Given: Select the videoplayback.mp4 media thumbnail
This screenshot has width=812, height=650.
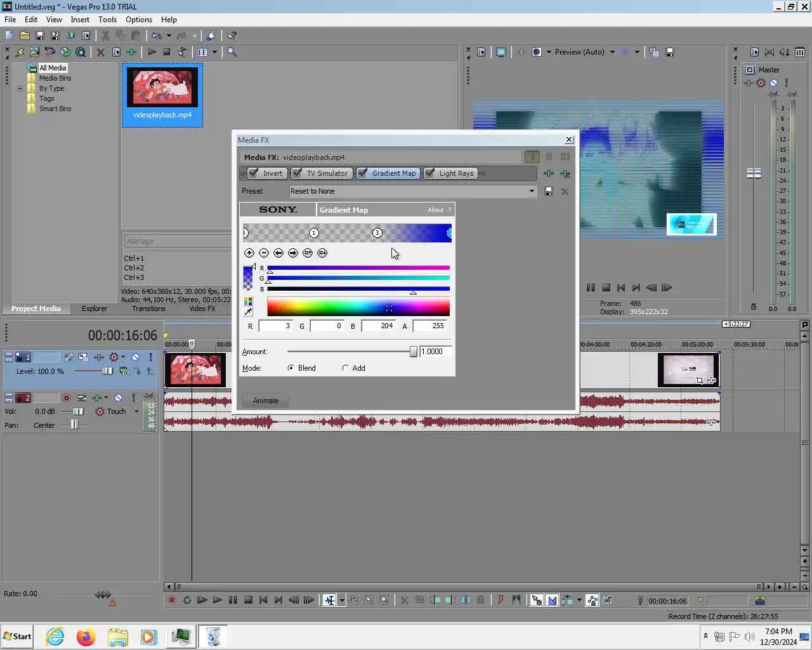Looking at the screenshot, I should coord(162,94).
